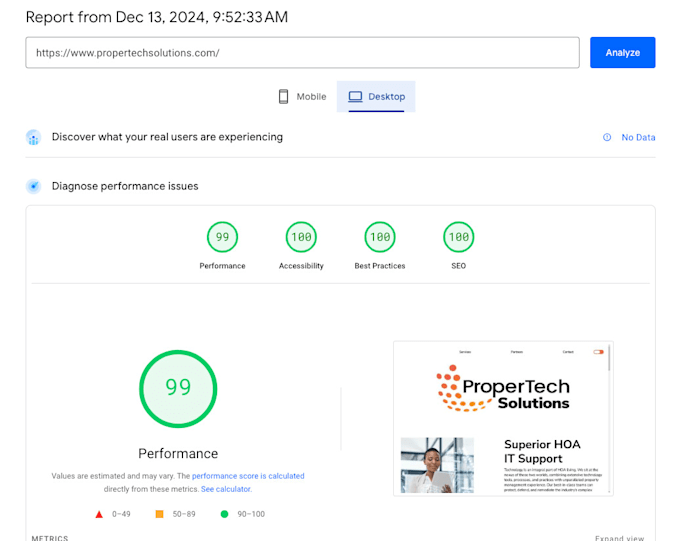
Task: Click the Discover what your real users heading
Action: pos(167,137)
